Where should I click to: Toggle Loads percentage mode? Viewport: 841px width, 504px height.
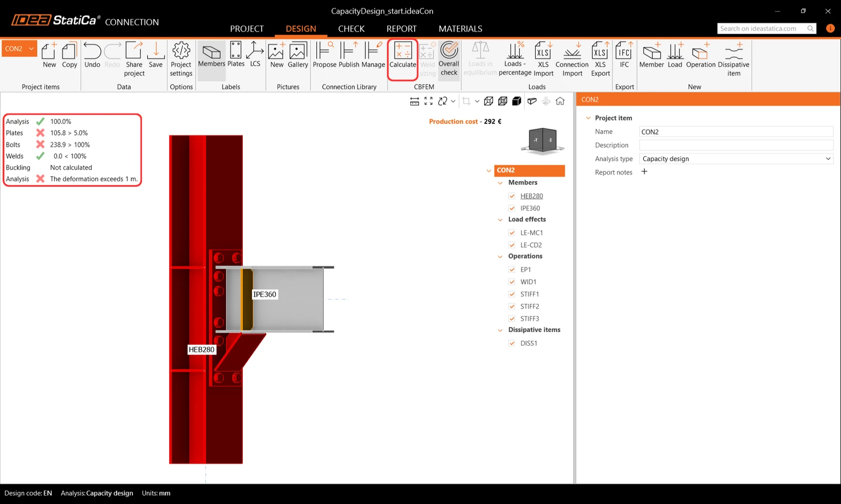tap(515, 59)
